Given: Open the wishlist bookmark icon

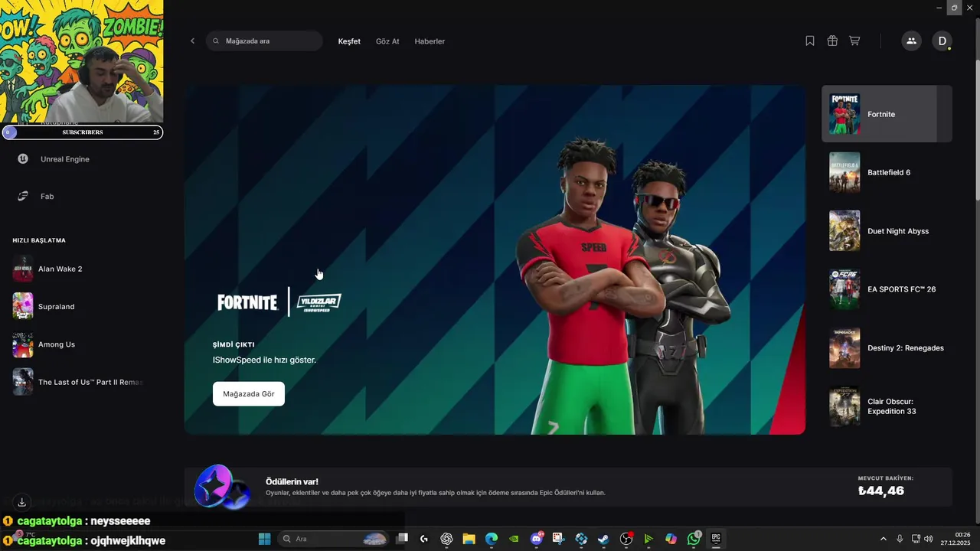Looking at the screenshot, I should point(810,41).
